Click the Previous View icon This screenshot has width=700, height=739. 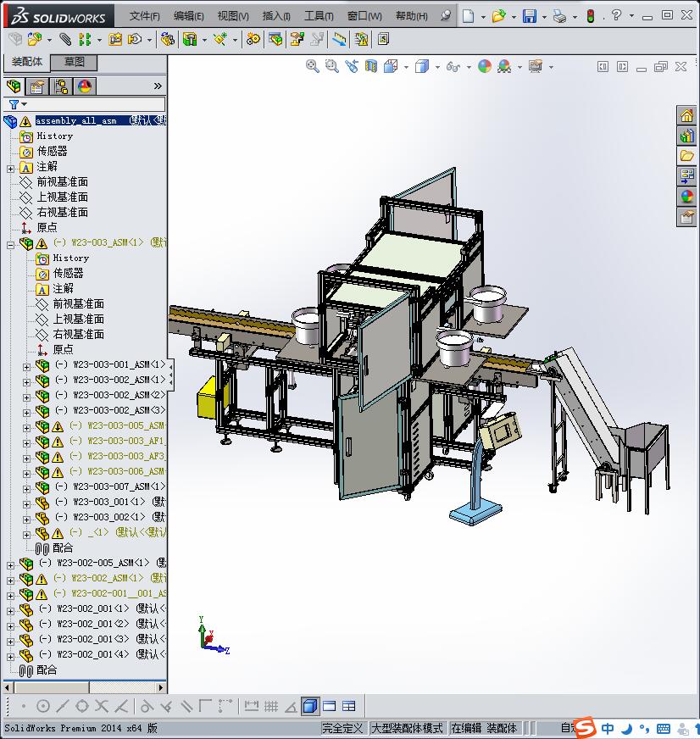tap(352, 66)
